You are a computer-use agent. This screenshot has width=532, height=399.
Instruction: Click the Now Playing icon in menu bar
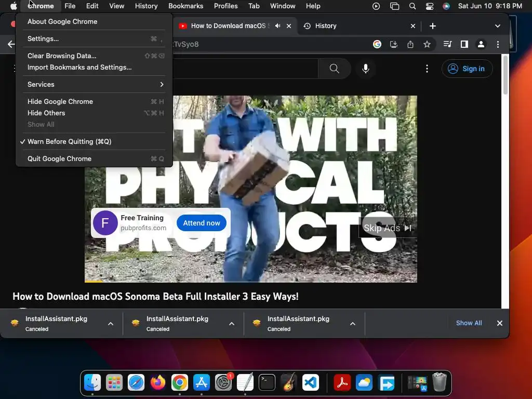pyautogui.click(x=376, y=6)
